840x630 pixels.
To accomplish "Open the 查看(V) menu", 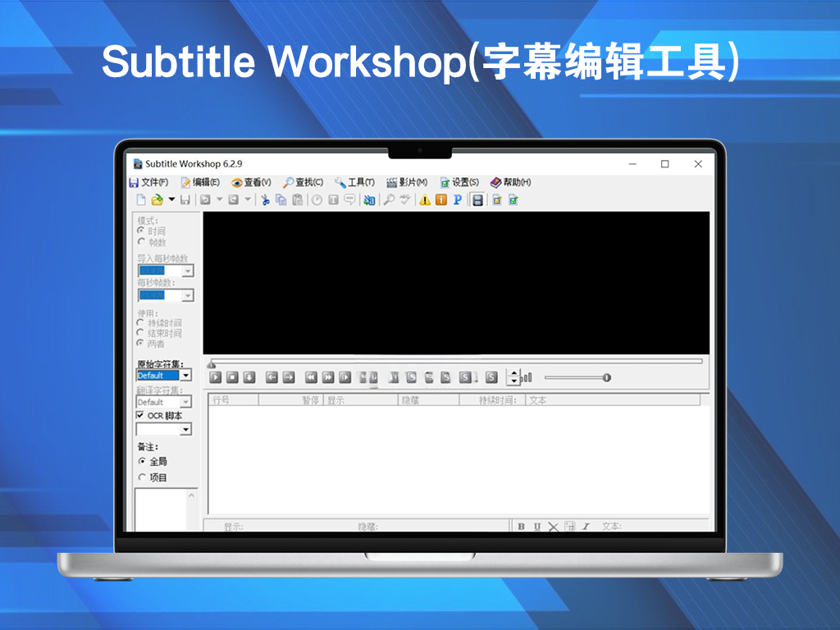I will click(x=251, y=182).
